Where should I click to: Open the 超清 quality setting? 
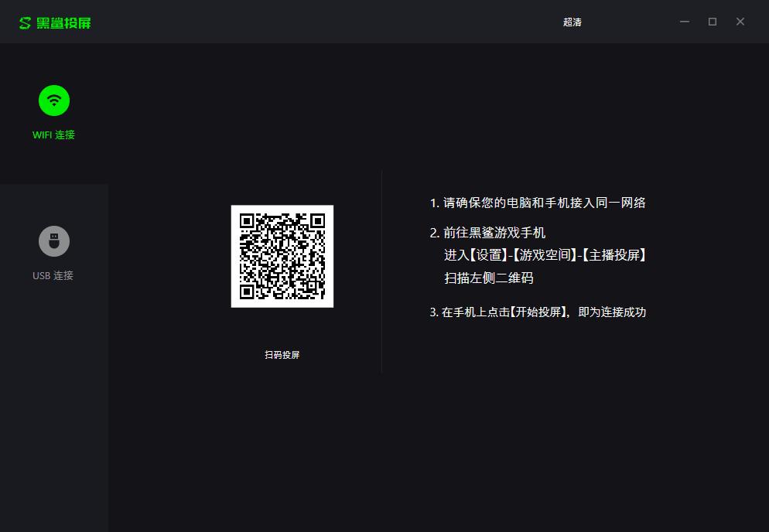pos(572,22)
